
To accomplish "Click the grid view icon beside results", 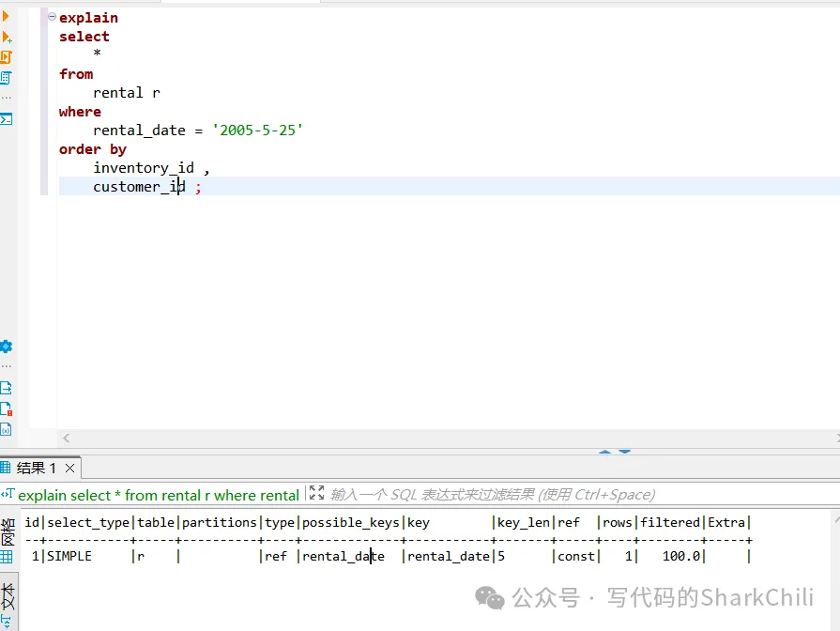I will coord(7,557).
